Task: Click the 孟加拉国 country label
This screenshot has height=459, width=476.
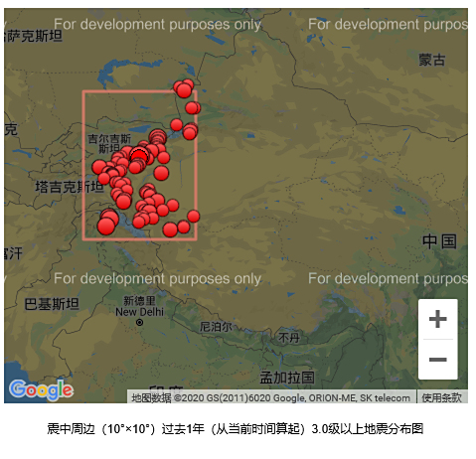Action: 287,378
